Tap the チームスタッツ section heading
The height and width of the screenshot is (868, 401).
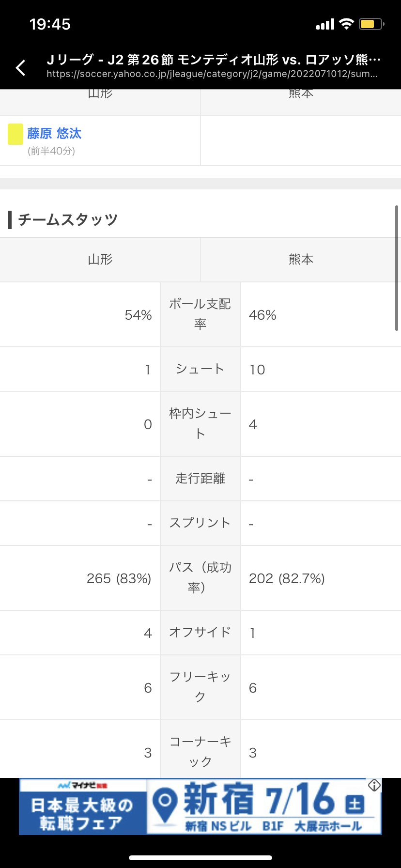pos(68,219)
